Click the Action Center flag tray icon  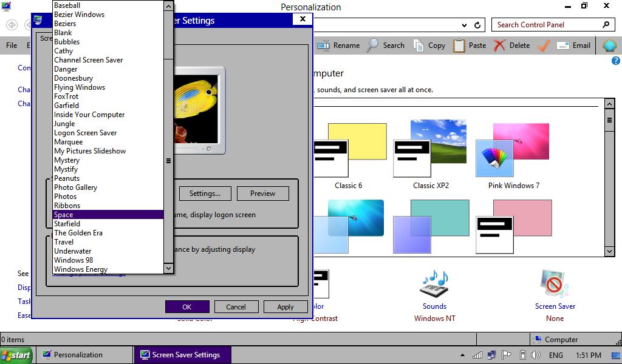tap(507, 355)
